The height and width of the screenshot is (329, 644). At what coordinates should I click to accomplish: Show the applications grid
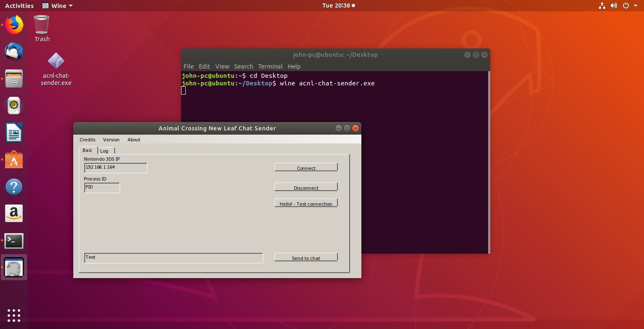14,315
